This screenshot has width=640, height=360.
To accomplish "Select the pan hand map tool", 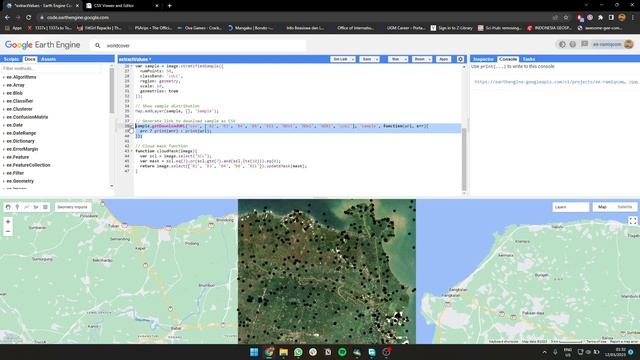I will (x=8, y=207).
